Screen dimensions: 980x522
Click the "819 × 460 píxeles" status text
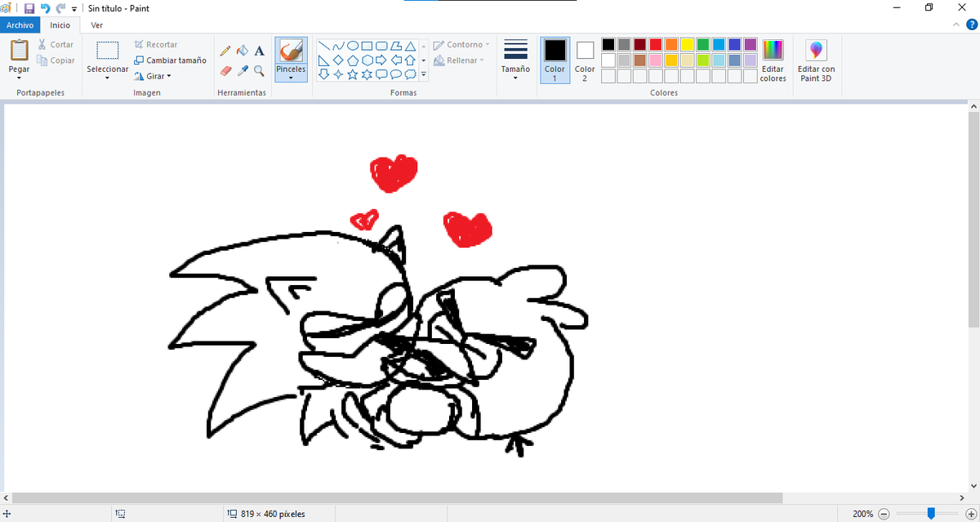coord(273,514)
